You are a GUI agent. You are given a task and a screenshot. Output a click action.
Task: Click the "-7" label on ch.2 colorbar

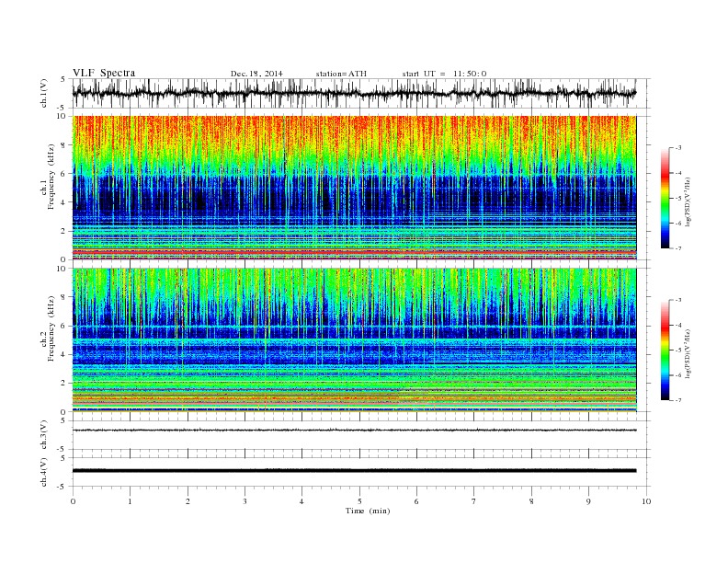click(678, 400)
